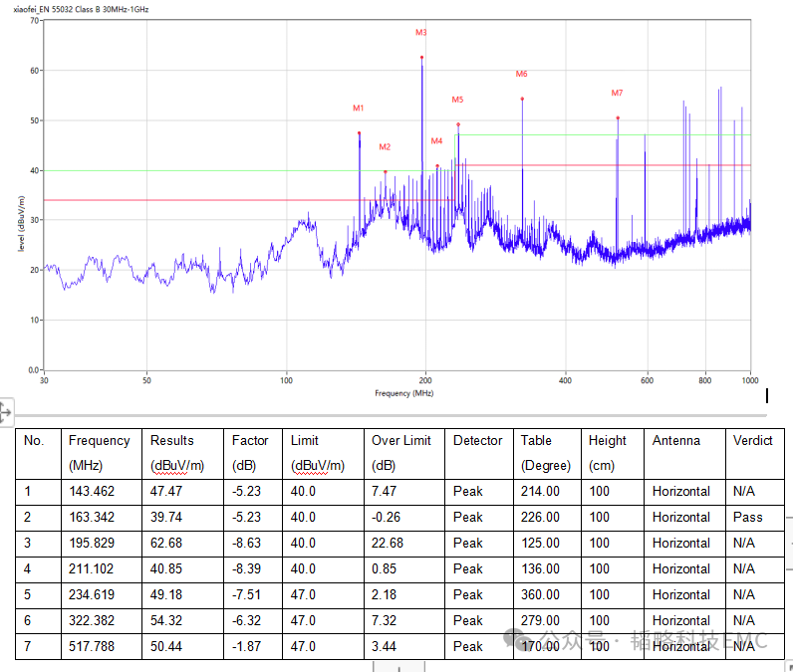Select the M6 peak marker

522,99
